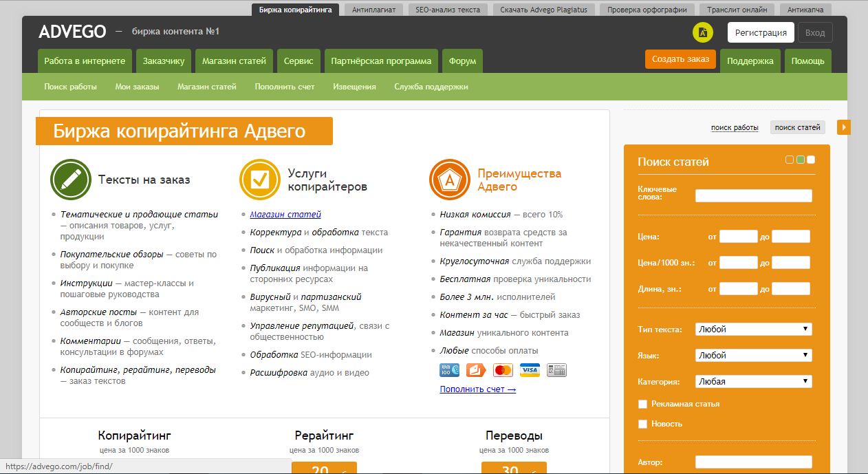Image resolution: width=868 pixels, height=474 pixels.
Task: Open Партнёрская программа menu item
Action: pyautogui.click(x=381, y=61)
